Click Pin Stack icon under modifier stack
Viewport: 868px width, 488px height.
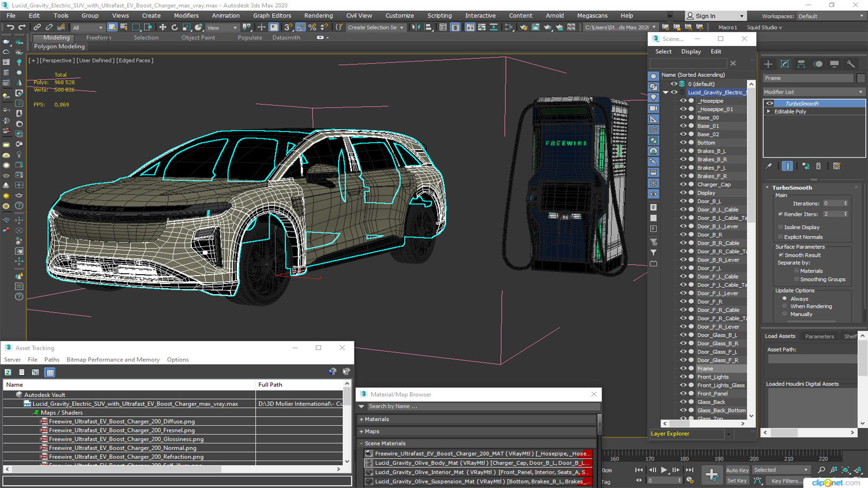point(769,166)
